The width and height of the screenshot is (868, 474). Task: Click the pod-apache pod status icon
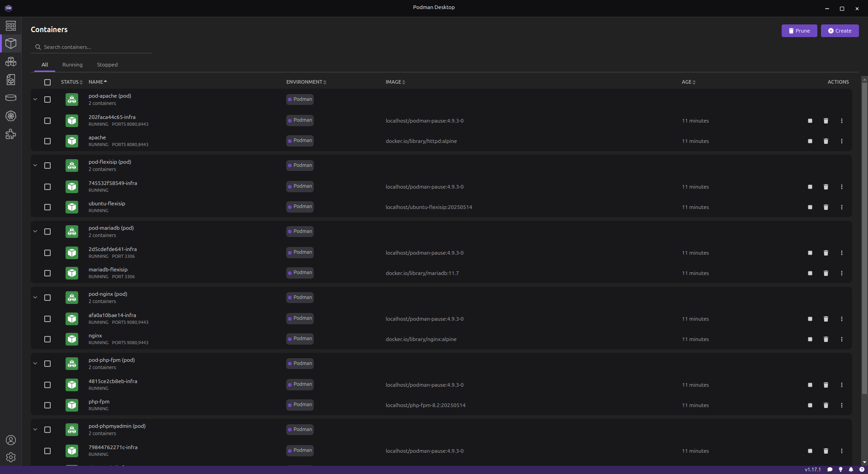[72, 100]
